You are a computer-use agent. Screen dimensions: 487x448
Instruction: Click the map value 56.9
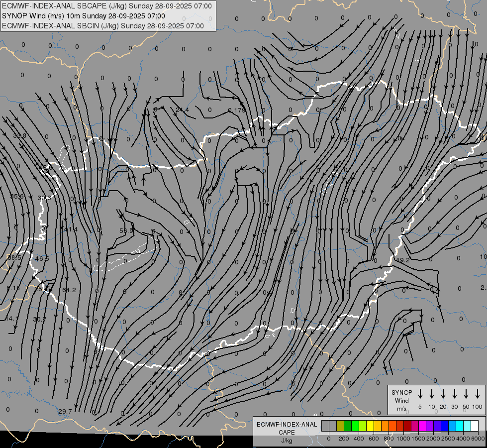(x=126, y=230)
